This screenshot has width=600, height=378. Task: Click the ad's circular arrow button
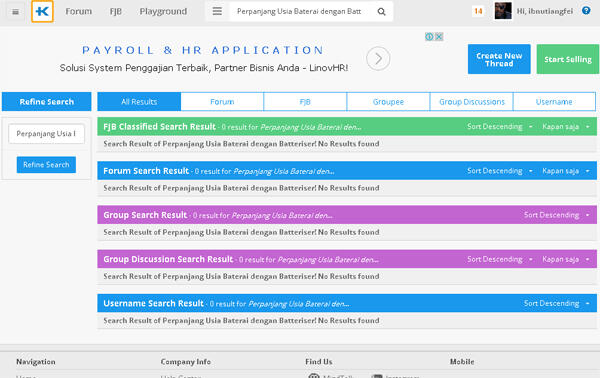tap(378, 59)
